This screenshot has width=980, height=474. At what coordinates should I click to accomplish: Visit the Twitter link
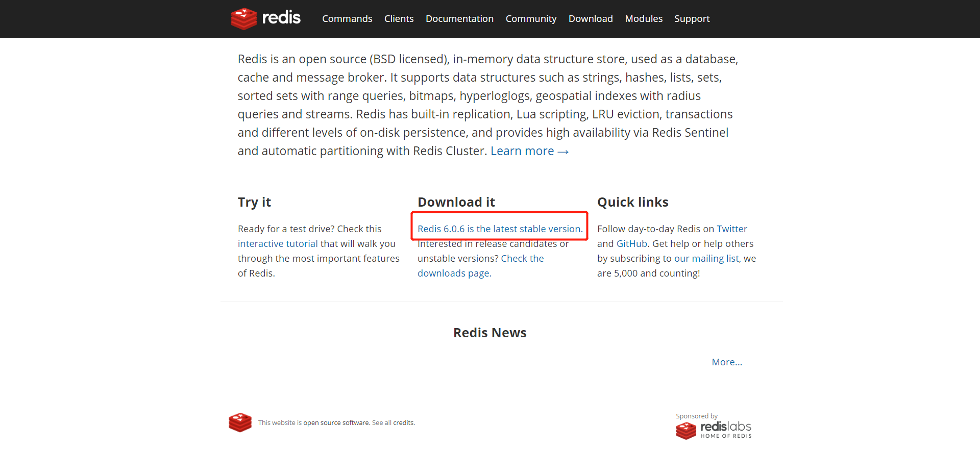[x=731, y=229]
